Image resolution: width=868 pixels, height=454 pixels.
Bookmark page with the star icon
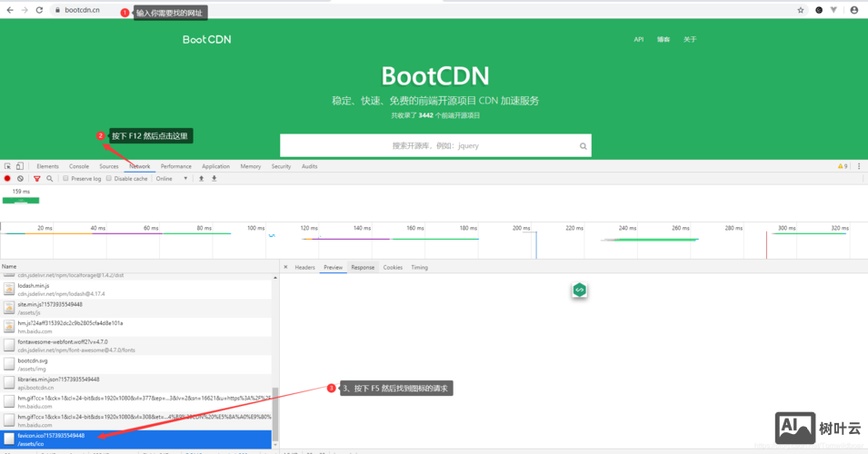tap(801, 10)
